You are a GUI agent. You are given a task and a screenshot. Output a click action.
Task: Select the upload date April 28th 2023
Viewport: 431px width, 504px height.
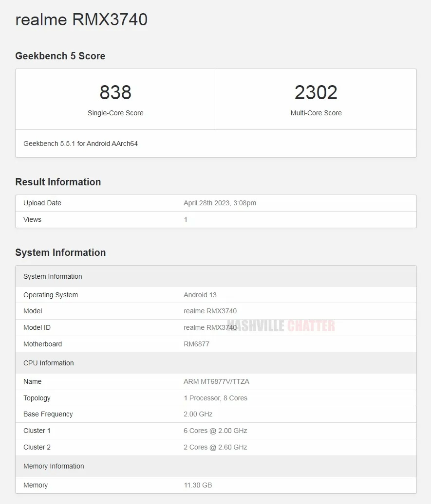click(x=220, y=203)
